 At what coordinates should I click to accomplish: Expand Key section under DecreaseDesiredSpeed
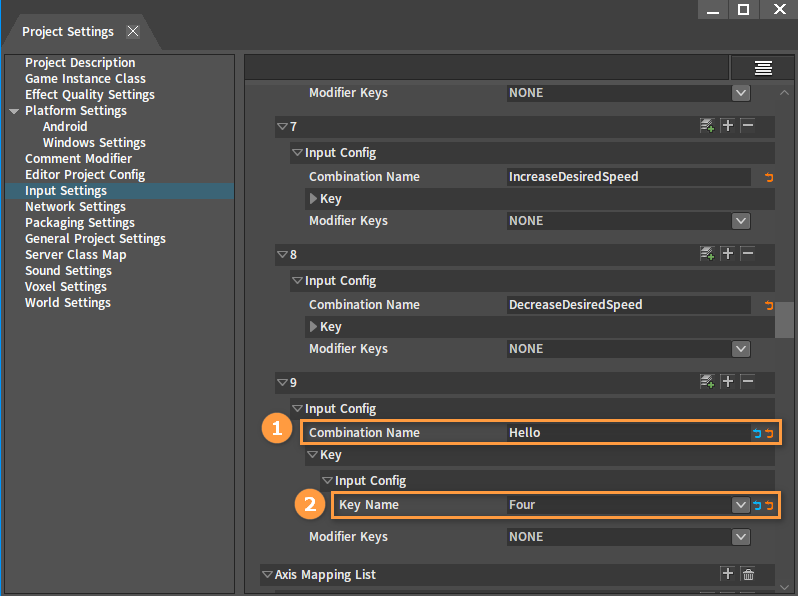coord(314,326)
